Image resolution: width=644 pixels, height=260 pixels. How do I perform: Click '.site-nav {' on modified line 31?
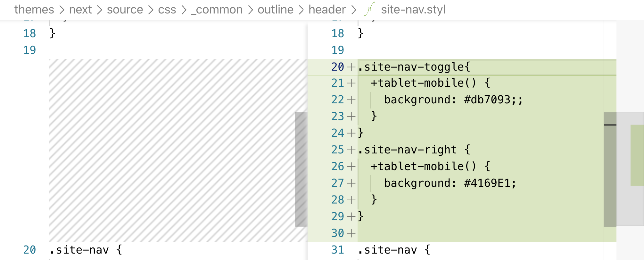(x=394, y=250)
